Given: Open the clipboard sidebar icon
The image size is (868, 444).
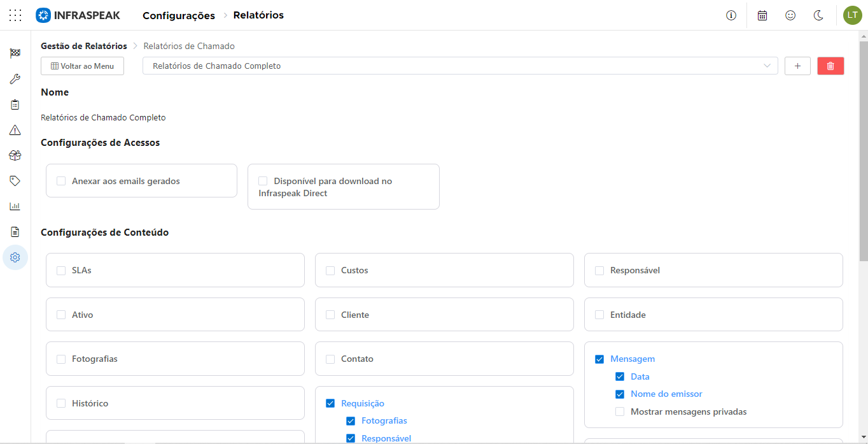Looking at the screenshot, I should [15, 104].
